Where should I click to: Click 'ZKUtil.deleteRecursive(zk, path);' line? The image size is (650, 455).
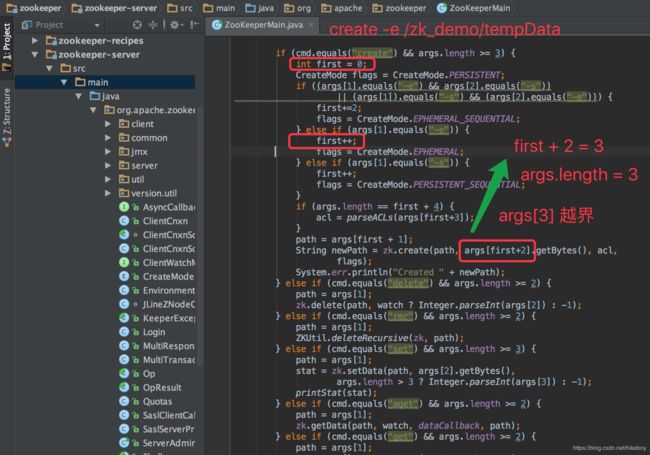tap(380, 338)
